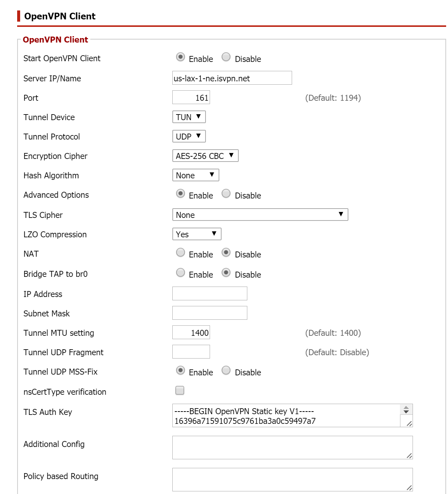Disable Advanced Options radio button
Screen dimensions: 448x494
(x=226, y=194)
